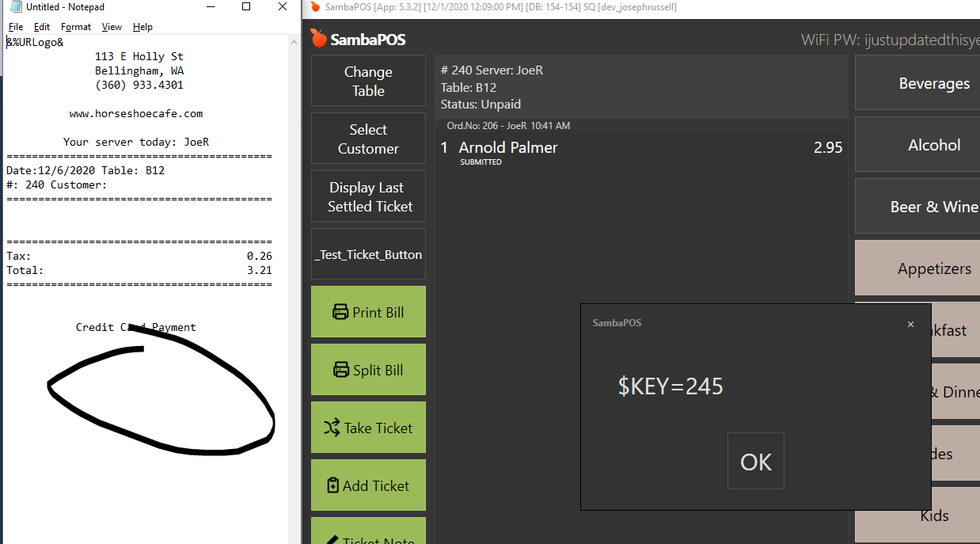Click the Select Customer button
This screenshot has width=980, height=544.
tap(368, 139)
